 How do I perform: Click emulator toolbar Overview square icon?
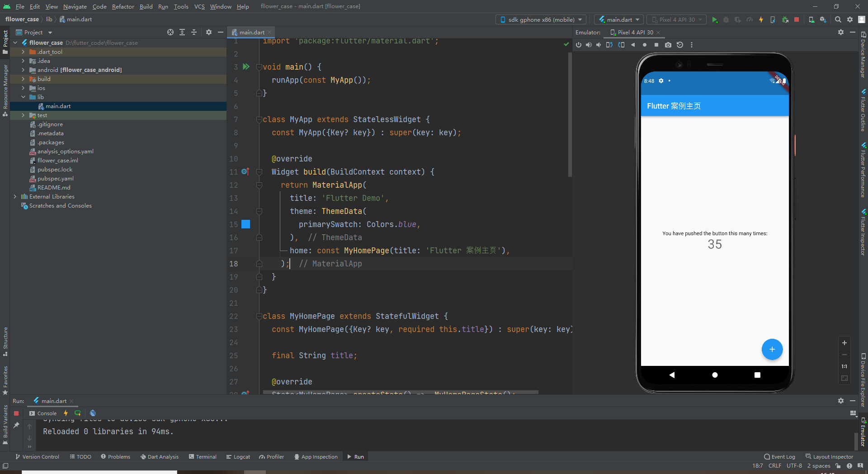pyautogui.click(x=656, y=45)
